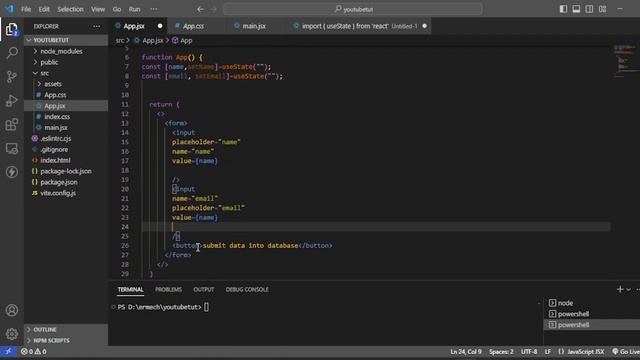Open the lightning bolt extension icon
This screenshot has width=640, height=360.
12,172
